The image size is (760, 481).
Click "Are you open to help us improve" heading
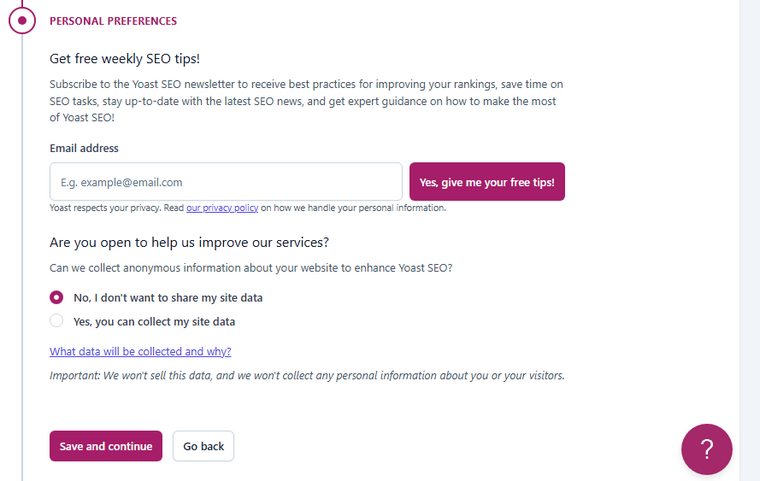189,242
